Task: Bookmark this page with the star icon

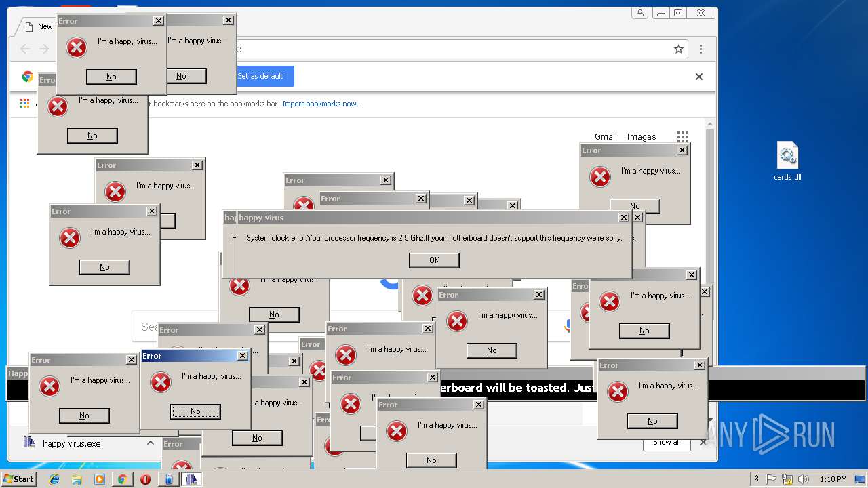Action: 678,49
